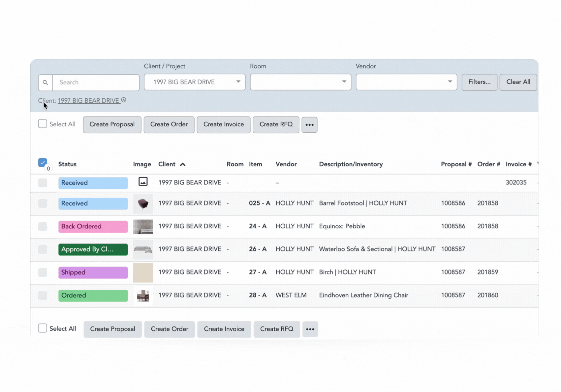Check the top Select All checkbox
Screen dimensions: 561x392
(43, 124)
